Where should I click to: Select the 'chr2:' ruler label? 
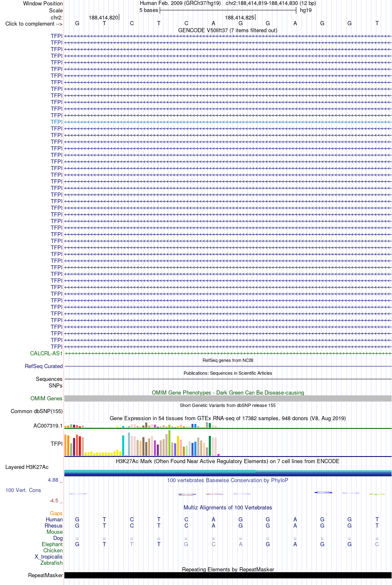[x=57, y=17]
